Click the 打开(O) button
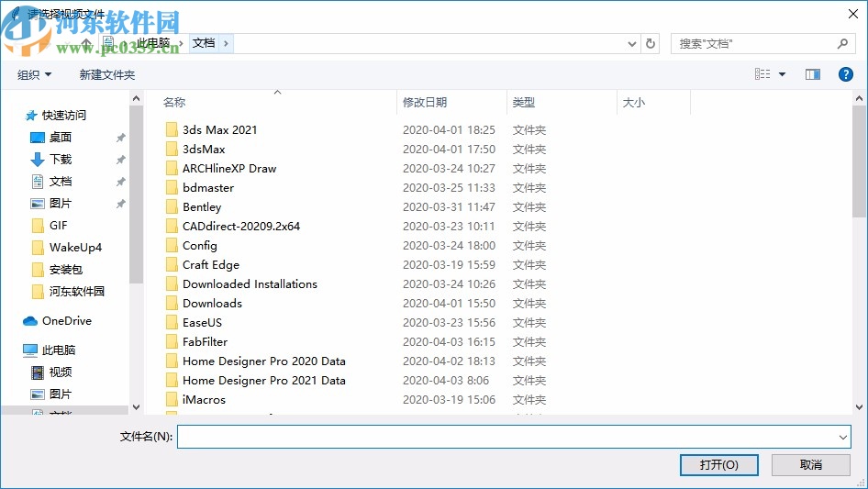Image resolution: width=868 pixels, height=489 pixels. click(718, 464)
